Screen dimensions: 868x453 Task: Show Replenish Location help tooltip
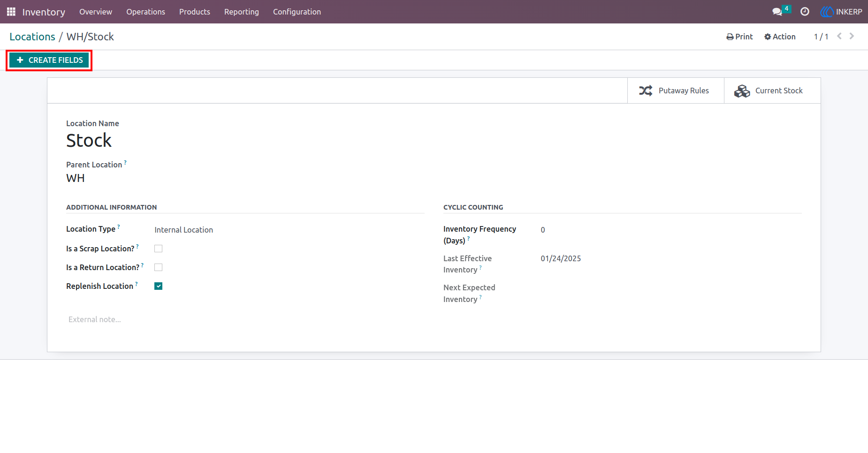pyautogui.click(x=137, y=284)
